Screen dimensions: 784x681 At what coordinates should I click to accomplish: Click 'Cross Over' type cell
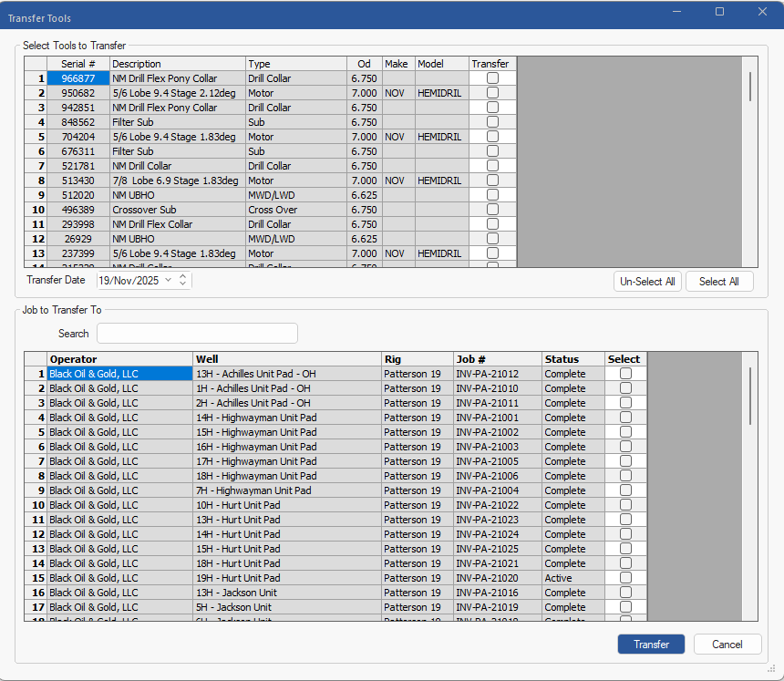click(x=296, y=209)
